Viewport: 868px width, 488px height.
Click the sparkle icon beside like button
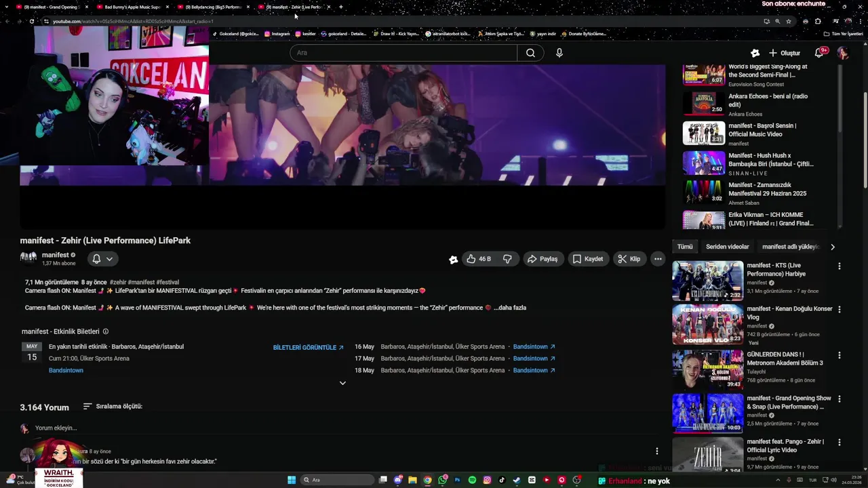point(453,260)
